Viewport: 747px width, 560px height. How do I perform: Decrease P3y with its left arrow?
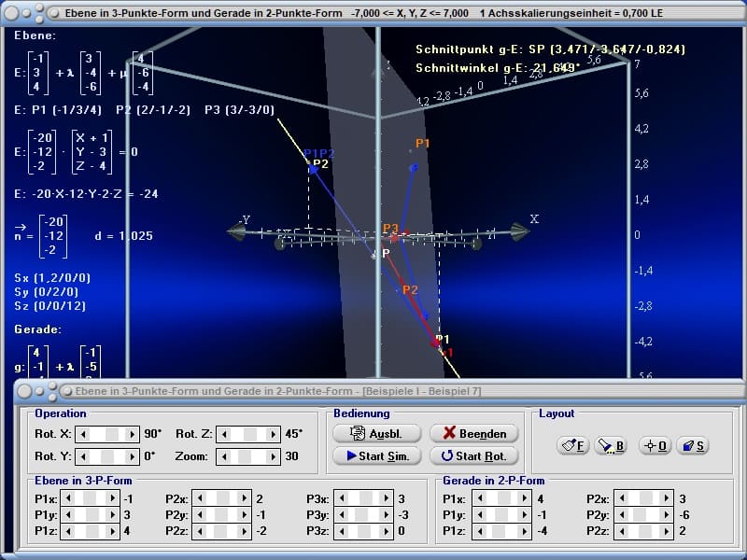pos(342,514)
